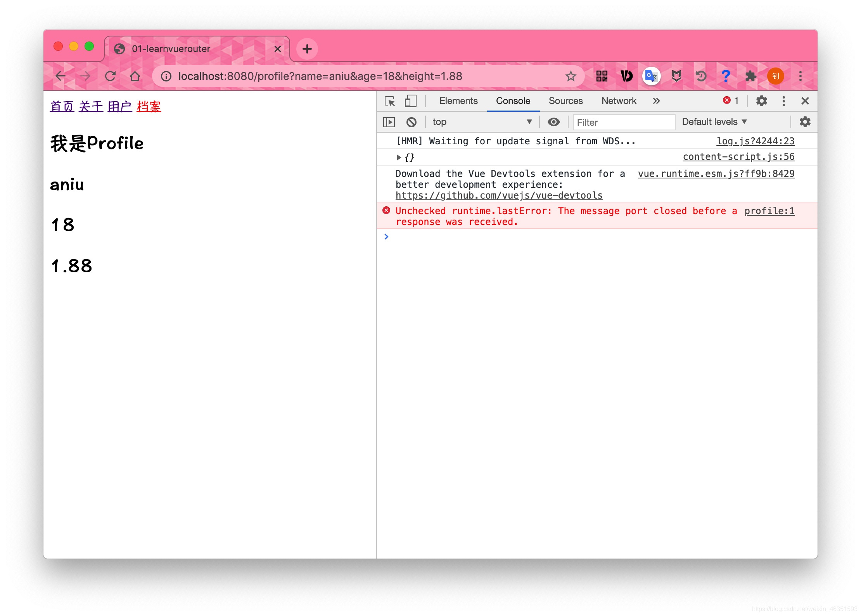Image resolution: width=861 pixels, height=616 pixels.
Task: Show more DevTools tabs
Action: point(656,101)
